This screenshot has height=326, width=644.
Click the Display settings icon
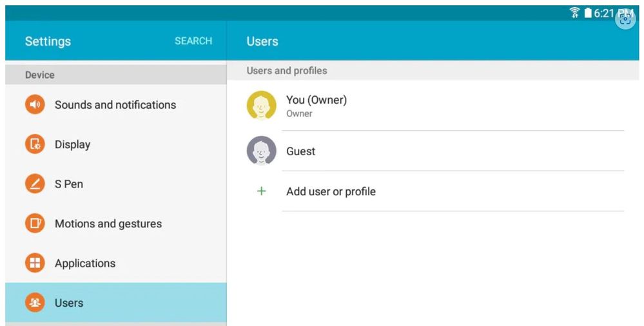[x=35, y=144]
